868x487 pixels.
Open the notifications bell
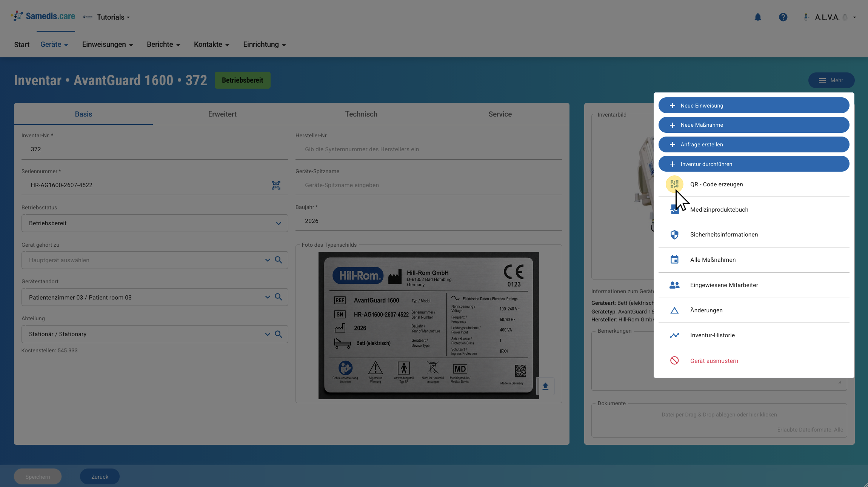tap(758, 17)
